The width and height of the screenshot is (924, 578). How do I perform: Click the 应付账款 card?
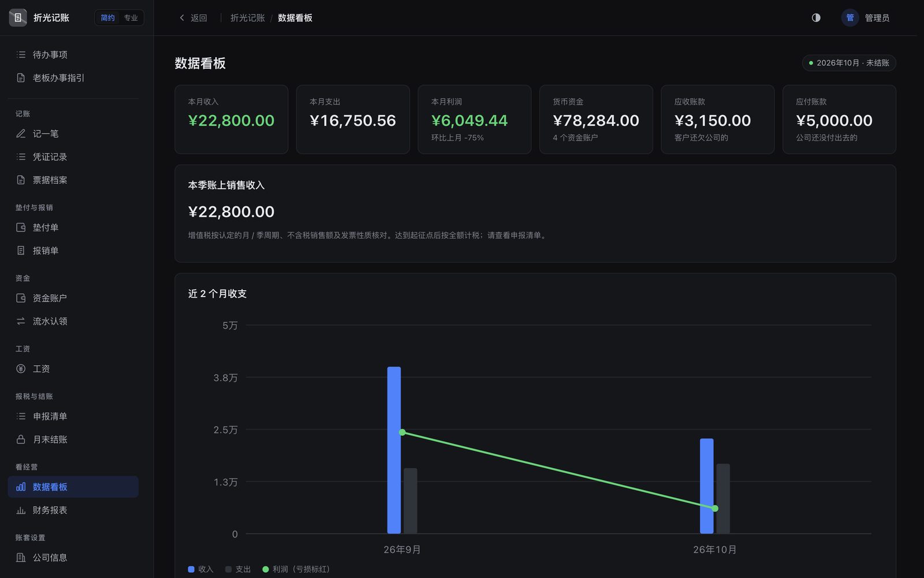tap(839, 120)
